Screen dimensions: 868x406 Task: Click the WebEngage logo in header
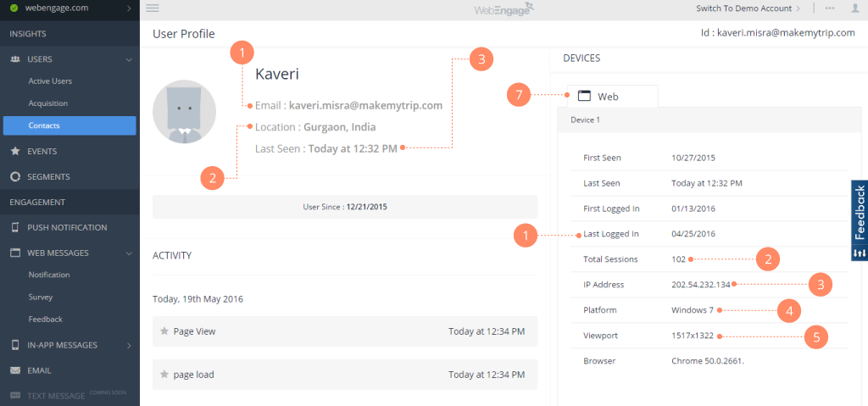504,8
